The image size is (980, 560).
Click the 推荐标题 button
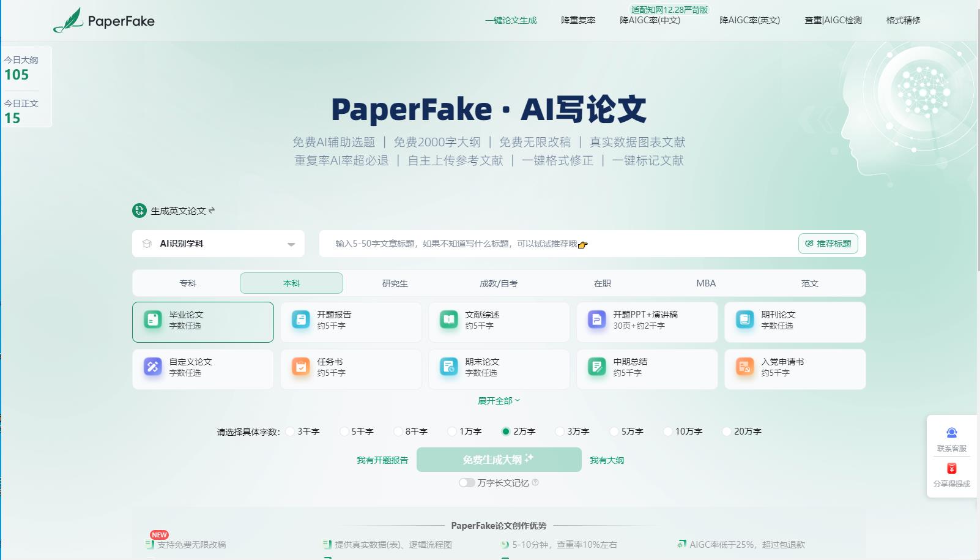pyautogui.click(x=828, y=243)
